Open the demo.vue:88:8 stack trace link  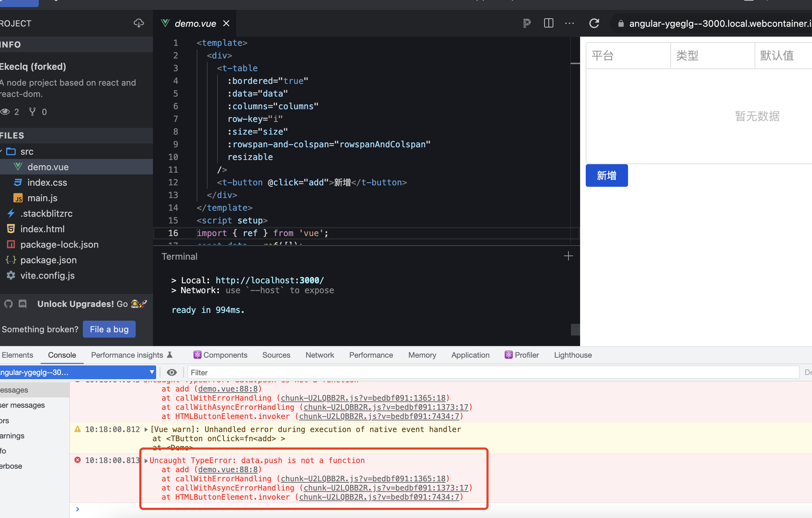pos(228,469)
